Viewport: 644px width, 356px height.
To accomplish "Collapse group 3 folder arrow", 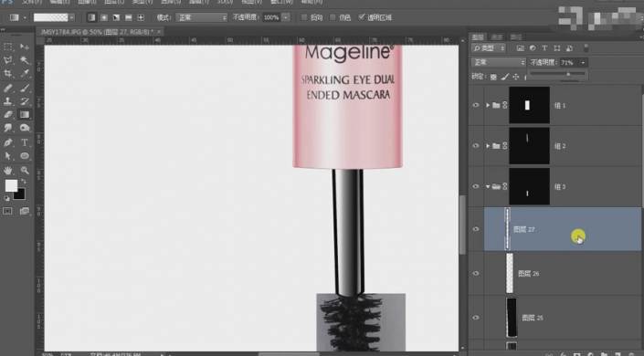I will pyautogui.click(x=488, y=186).
